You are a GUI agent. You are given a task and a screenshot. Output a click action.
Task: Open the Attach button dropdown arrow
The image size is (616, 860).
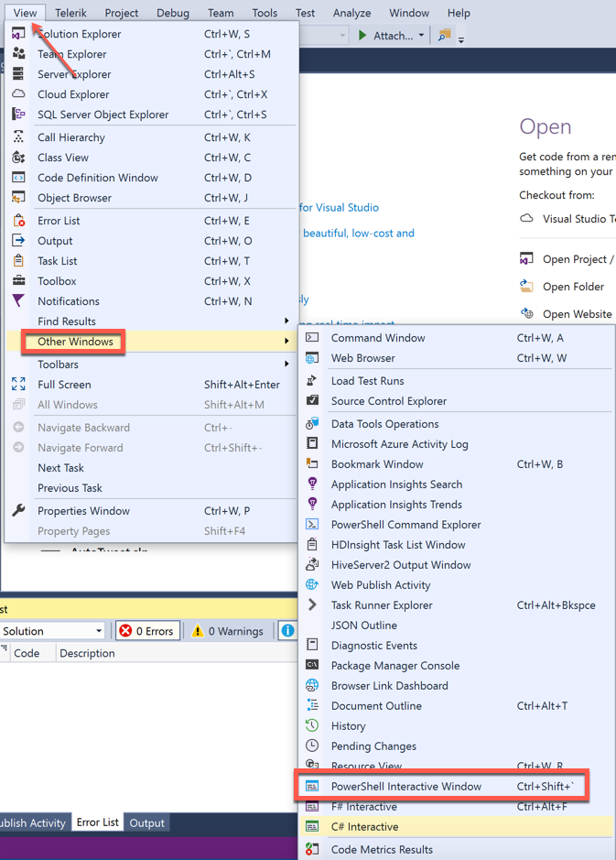421,35
